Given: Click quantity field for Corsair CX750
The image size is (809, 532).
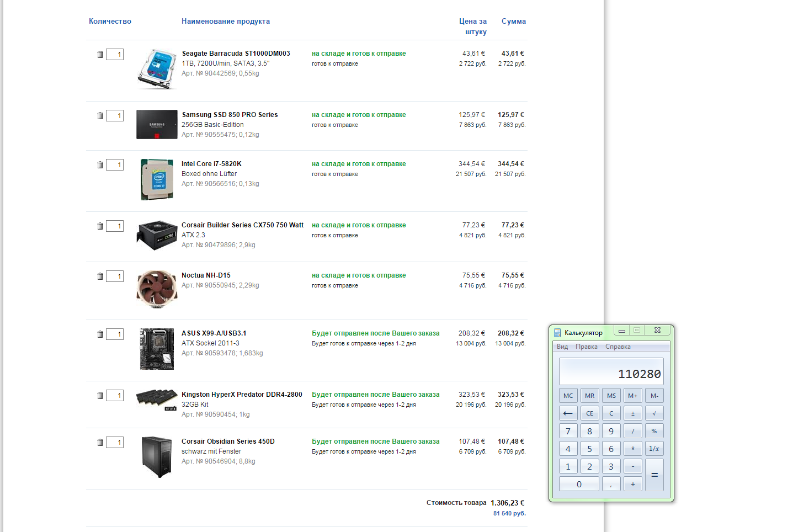Looking at the screenshot, I should pos(115,226).
